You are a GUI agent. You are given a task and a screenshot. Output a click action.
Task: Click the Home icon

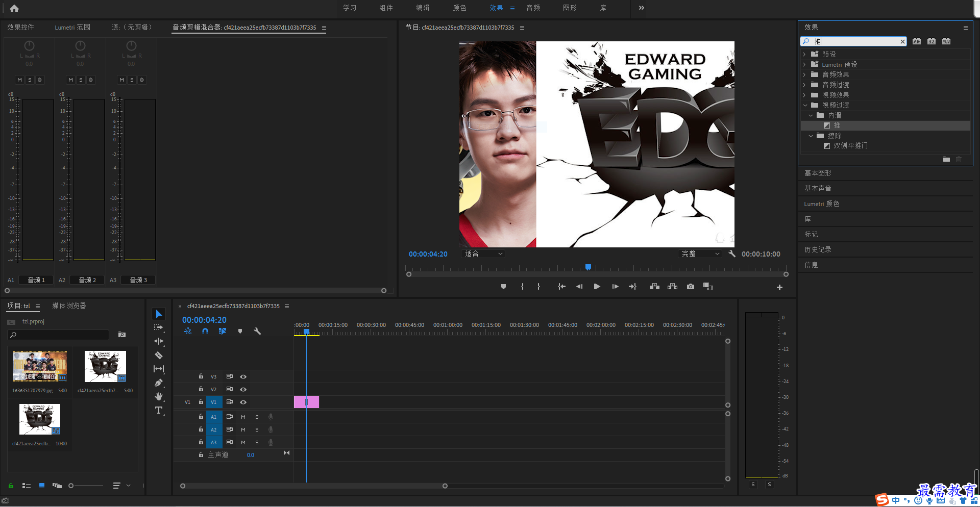[14, 8]
